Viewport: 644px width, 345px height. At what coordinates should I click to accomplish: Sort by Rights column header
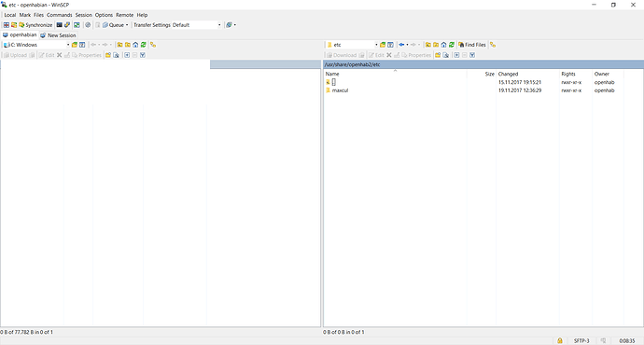[576, 74]
